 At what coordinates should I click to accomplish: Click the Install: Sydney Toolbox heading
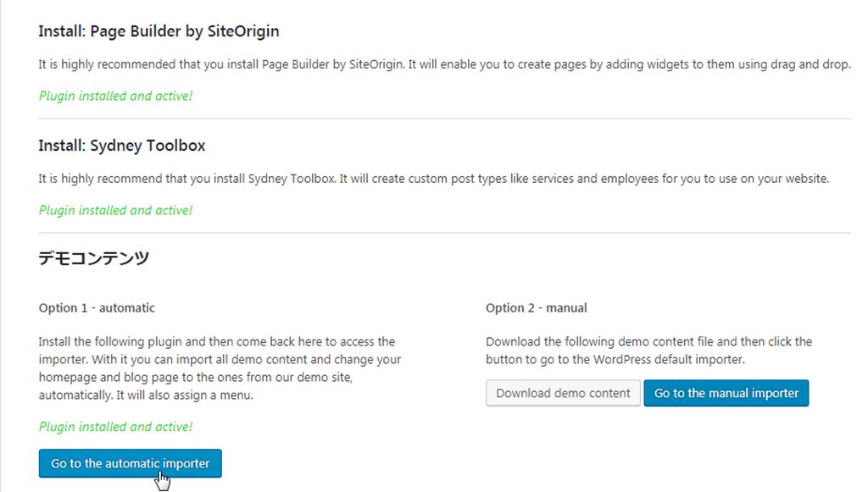point(122,146)
